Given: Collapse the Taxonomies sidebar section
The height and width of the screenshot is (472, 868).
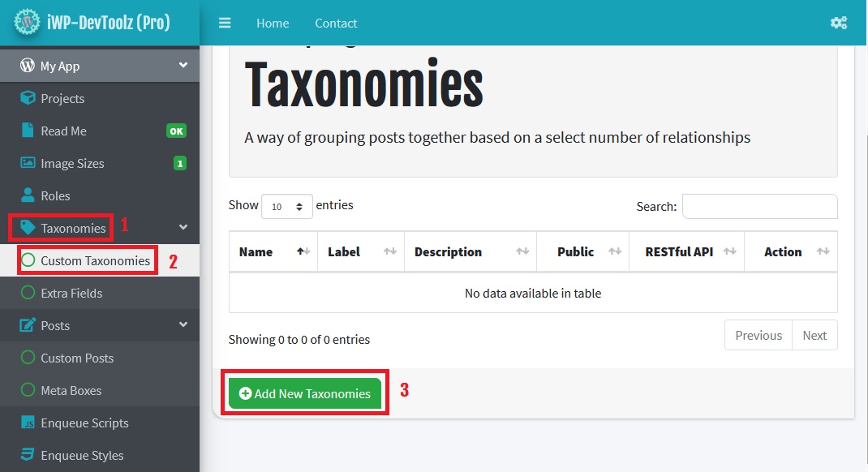Looking at the screenshot, I should pos(183,228).
